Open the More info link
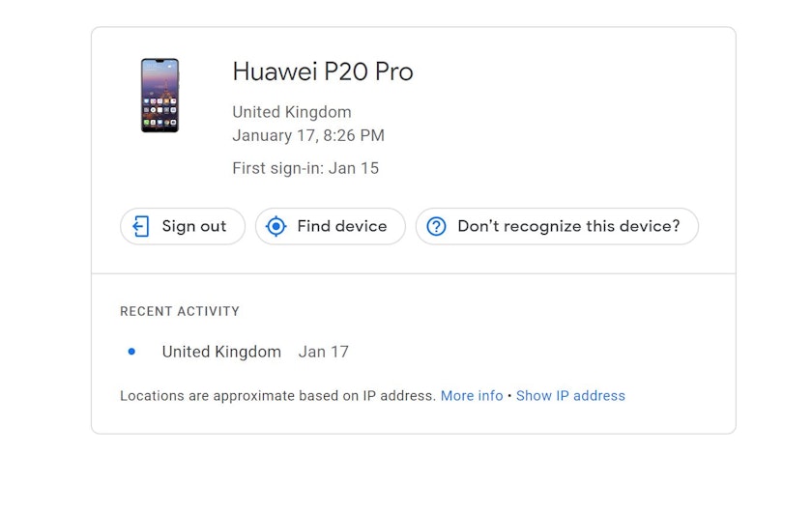 472,395
